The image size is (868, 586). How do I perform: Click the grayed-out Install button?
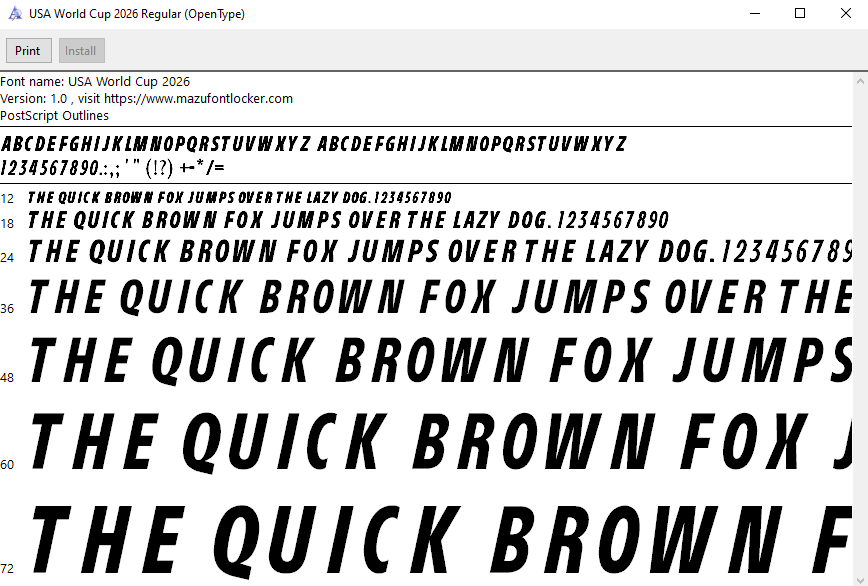click(81, 51)
